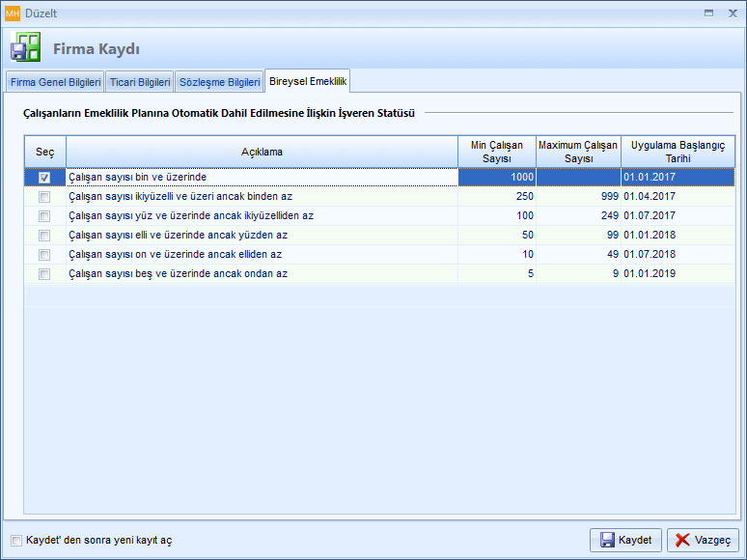747x560 pixels.
Task: Go to the Sözleşme Bilgileri tab
Action: point(220,82)
